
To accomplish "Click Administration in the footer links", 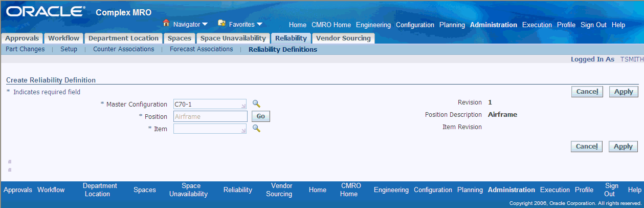I will [x=512, y=190].
